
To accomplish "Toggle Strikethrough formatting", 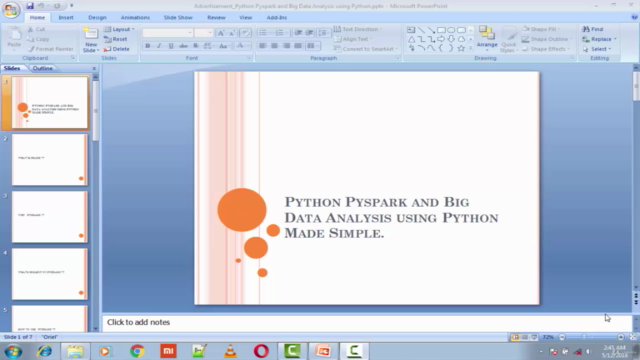I will click(183, 46).
